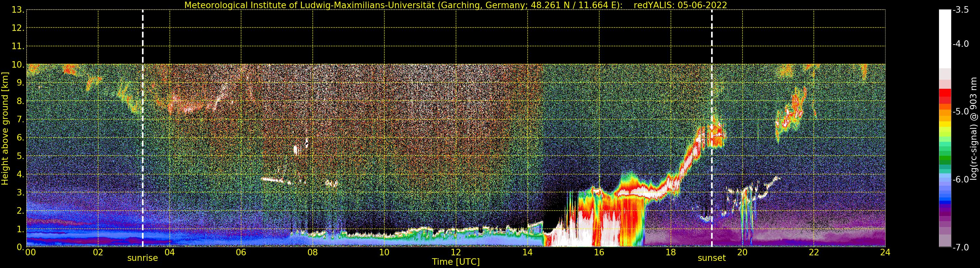Click the '-6.0' colorbar tick label
Viewport: 980px width, 268px height.
[960, 180]
